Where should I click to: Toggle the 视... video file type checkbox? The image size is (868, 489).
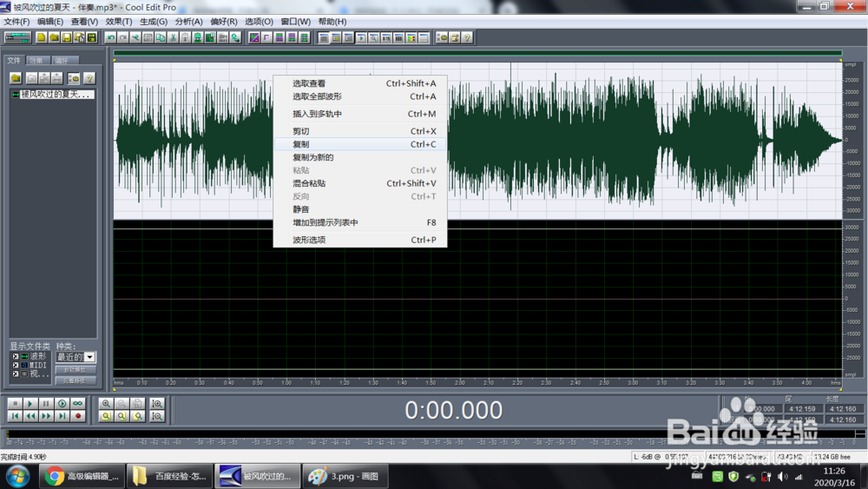point(16,374)
